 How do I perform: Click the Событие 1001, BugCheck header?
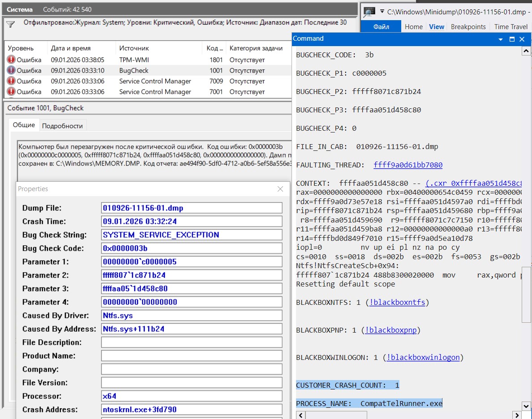click(x=46, y=108)
